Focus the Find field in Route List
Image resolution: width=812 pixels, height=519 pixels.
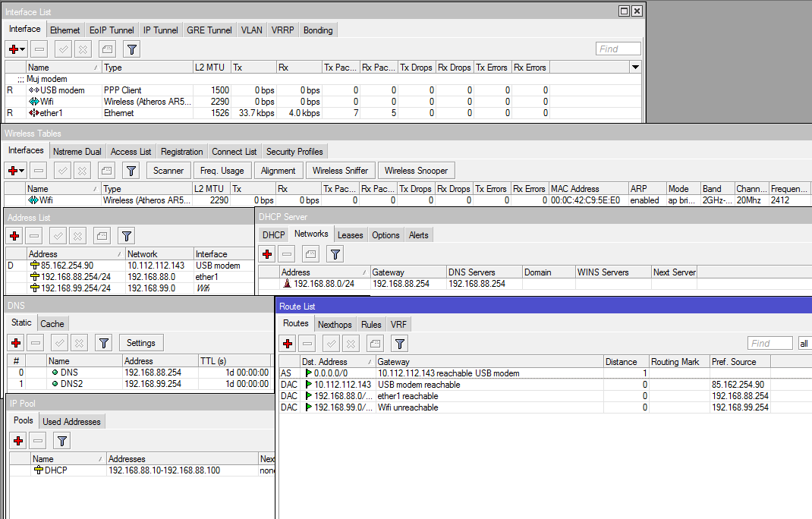pyautogui.click(x=770, y=343)
